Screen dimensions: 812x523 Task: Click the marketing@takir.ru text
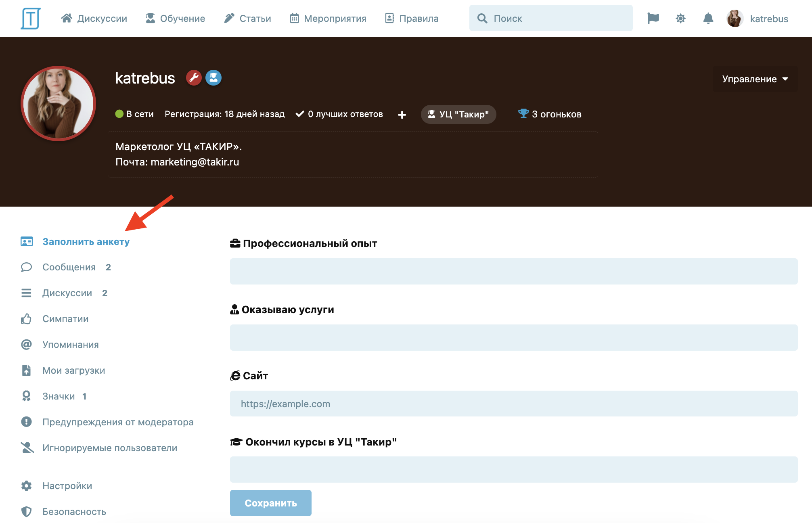pyautogui.click(x=195, y=162)
